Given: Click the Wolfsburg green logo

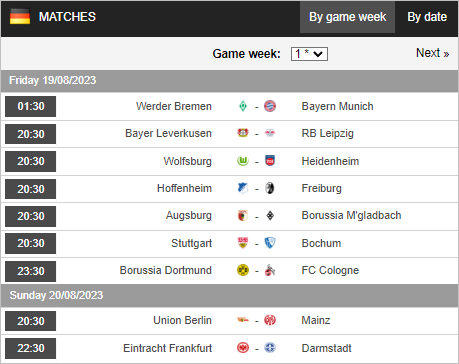Looking at the screenshot, I should click(x=243, y=161).
